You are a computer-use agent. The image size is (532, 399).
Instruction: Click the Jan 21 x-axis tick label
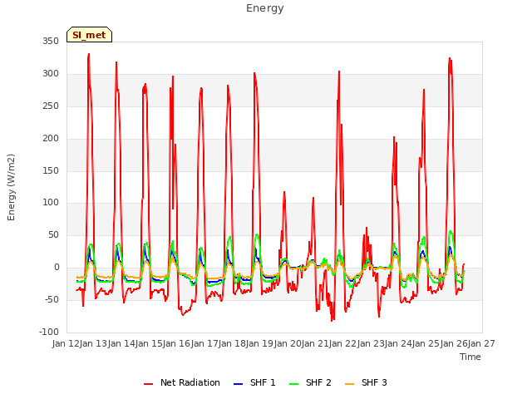click(x=315, y=343)
